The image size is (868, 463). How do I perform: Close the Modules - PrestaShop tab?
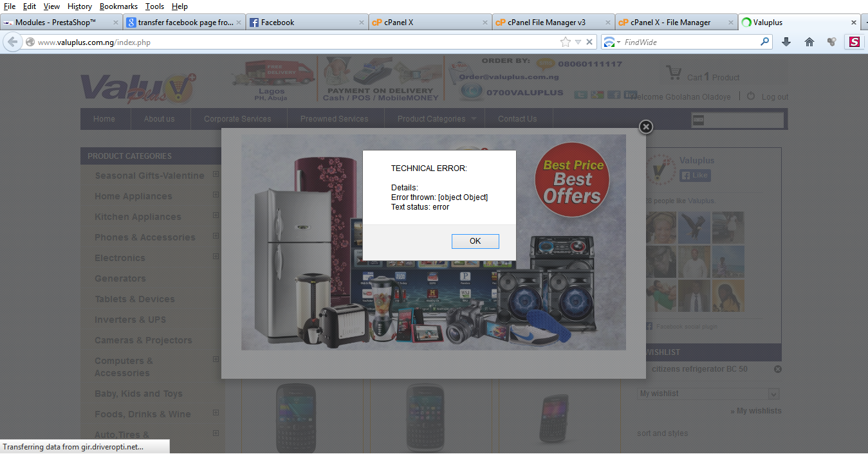click(x=116, y=23)
